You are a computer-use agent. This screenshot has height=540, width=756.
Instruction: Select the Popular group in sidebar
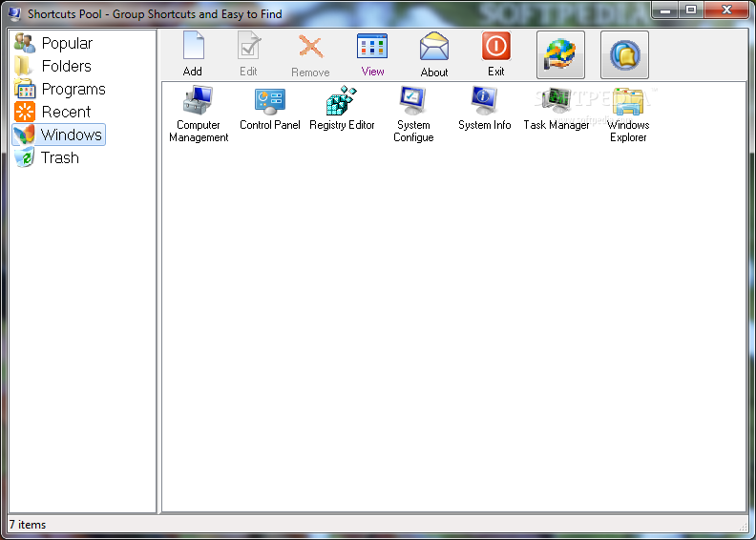53,43
